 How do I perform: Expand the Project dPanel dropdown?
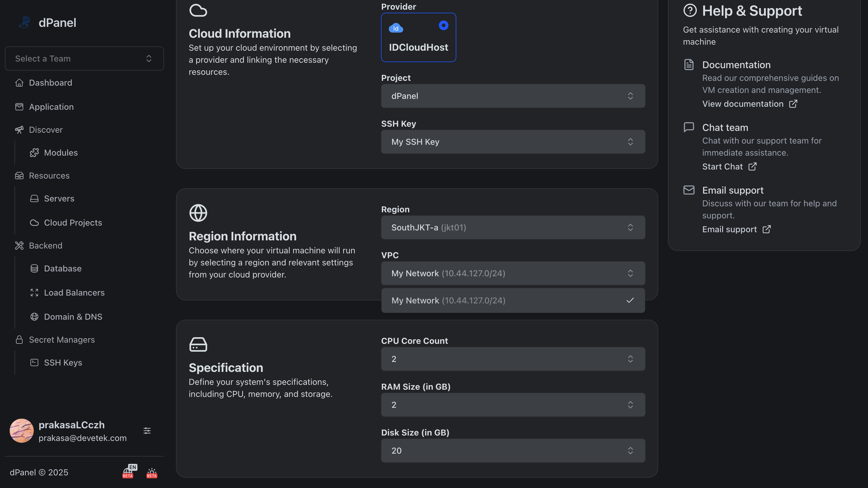click(x=513, y=96)
